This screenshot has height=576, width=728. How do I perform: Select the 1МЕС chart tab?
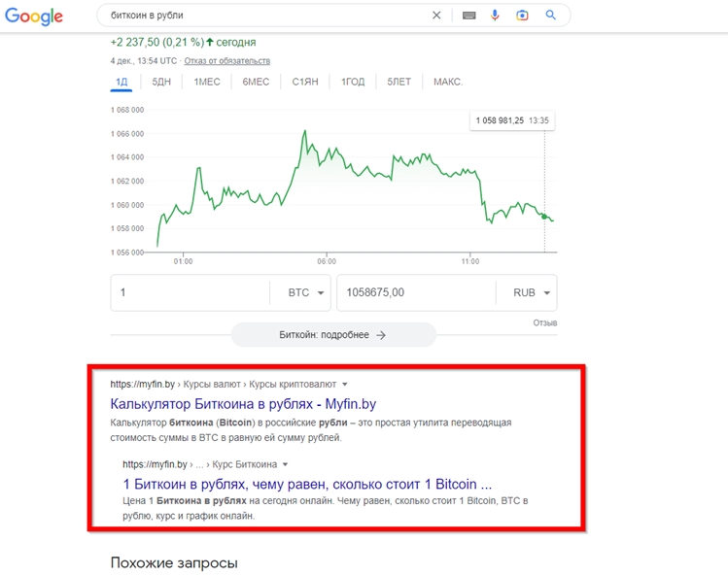pos(207,82)
